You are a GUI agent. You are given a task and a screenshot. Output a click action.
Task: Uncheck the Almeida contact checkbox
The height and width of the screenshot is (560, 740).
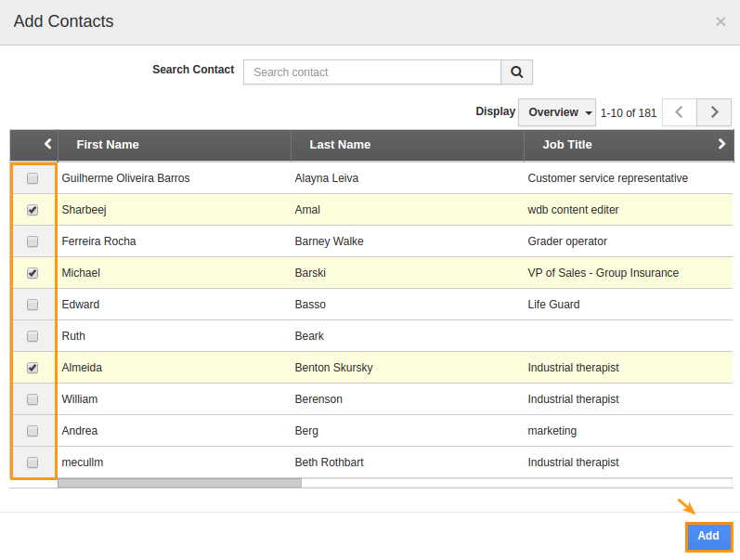[32, 368]
